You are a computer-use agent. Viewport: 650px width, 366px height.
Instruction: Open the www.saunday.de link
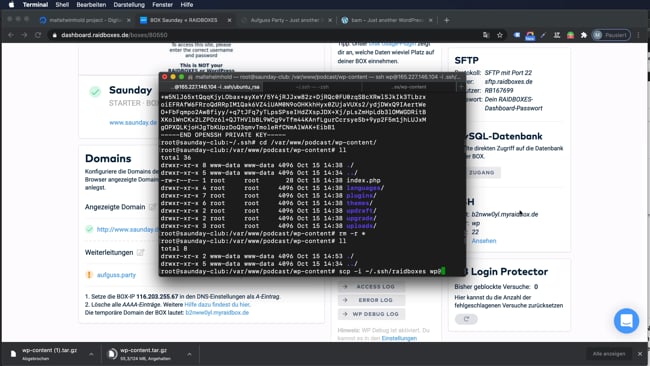[x=133, y=122]
